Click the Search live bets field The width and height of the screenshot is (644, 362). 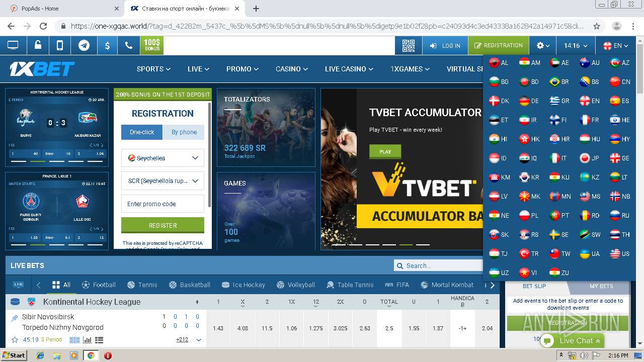point(439,265)
